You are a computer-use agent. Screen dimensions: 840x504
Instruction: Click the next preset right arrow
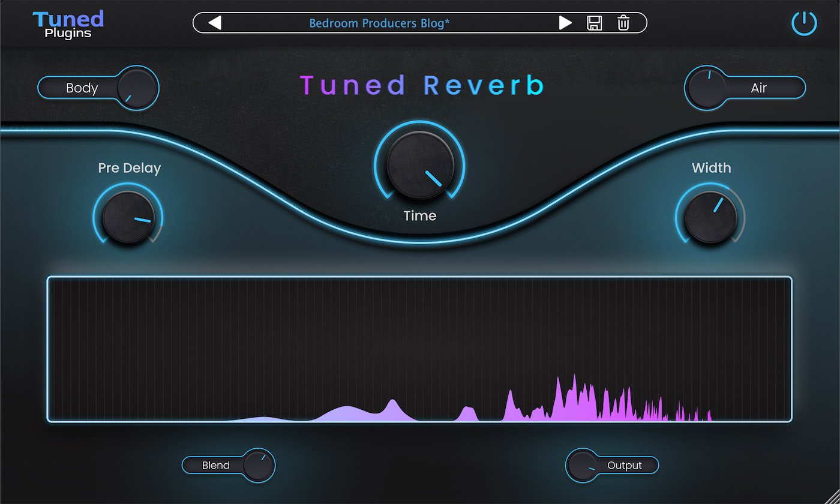click(x=565, y=23)
